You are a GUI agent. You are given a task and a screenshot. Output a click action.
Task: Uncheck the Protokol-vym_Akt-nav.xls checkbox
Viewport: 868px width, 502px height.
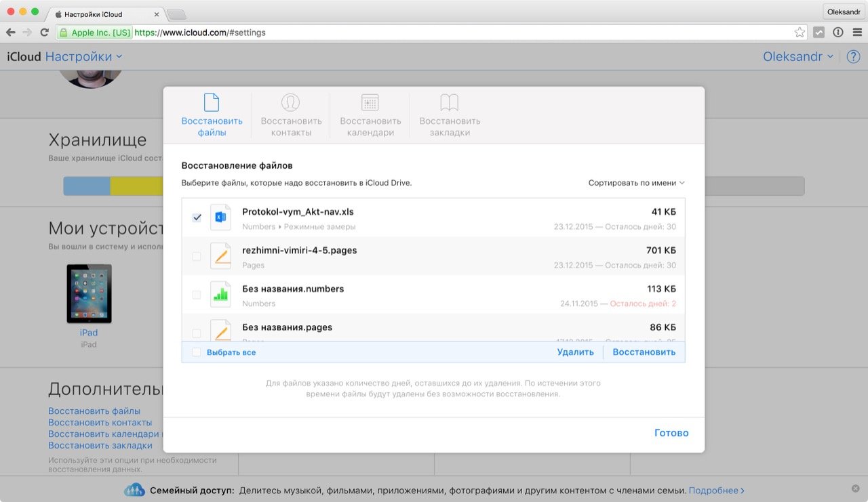click(x=197, y=217)
